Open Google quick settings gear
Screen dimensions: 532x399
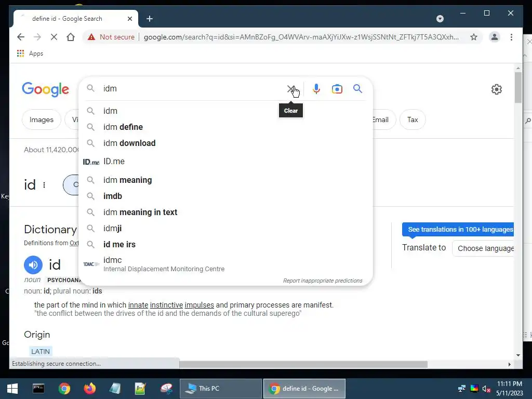tap(496, 89)
